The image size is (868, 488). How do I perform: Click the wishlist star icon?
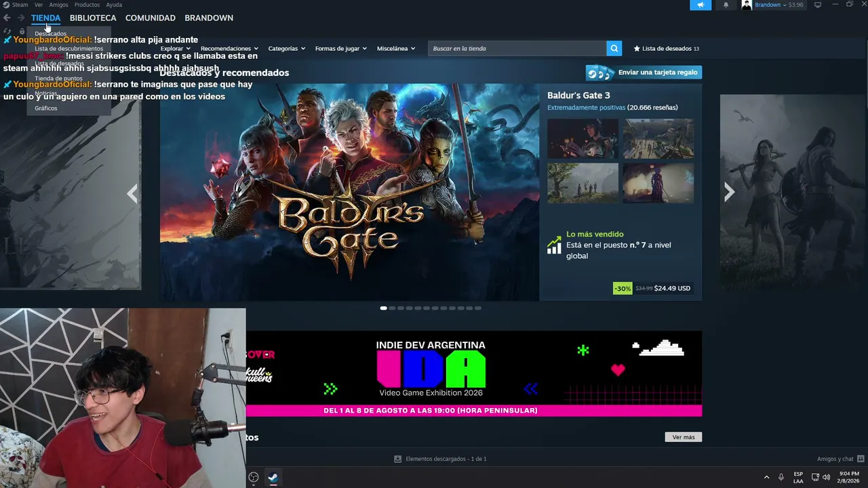pos(637,48)
